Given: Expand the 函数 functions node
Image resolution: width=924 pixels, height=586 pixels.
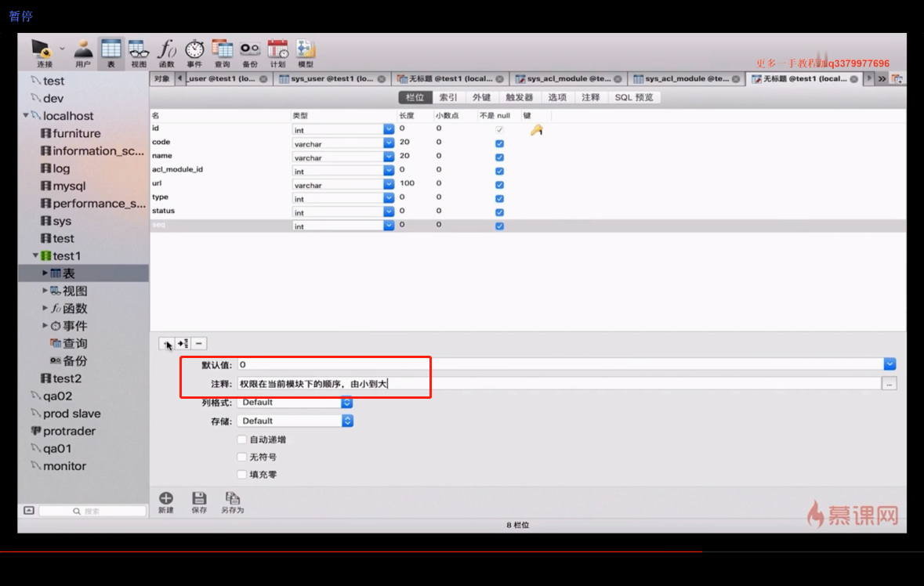Looking at the screenshot, I should [x=45, y=308].
